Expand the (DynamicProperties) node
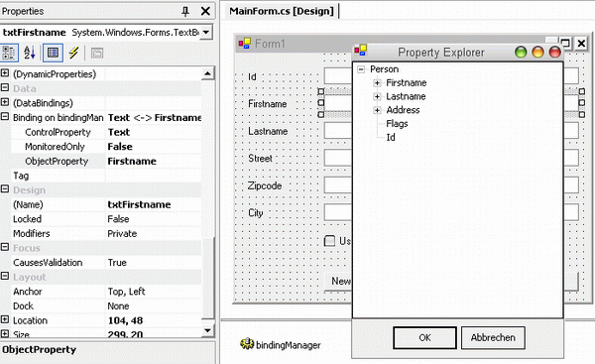595x364 pixels. click(x=5, y=72)
